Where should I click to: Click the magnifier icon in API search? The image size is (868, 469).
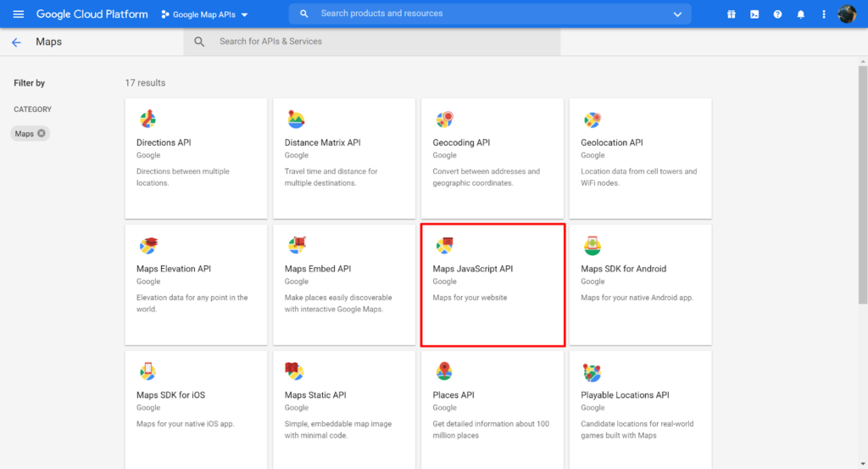click(199, 42)
